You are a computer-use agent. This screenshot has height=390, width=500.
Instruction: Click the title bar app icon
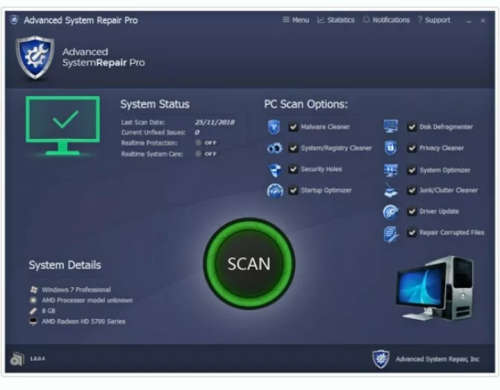[14, 20]
